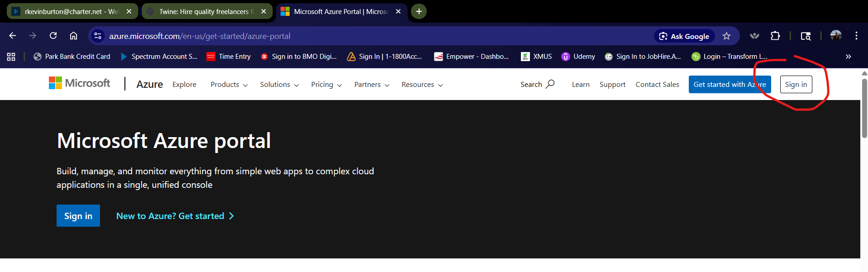Open the Sign In to JobHire bookmark
Screen dimensions: 868x272
click(643, 57)
